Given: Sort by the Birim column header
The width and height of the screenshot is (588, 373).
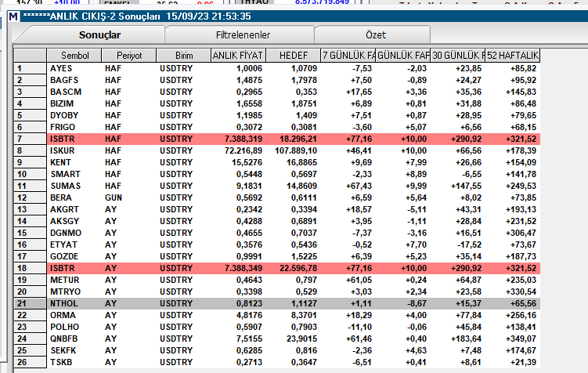Looking at the screenshot, I should 184,56.
